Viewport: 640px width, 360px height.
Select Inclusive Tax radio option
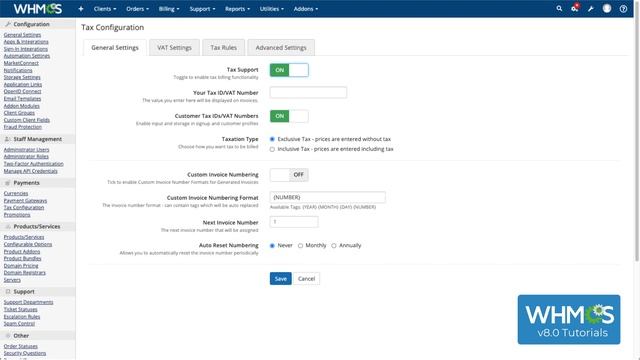click(272, 149)
